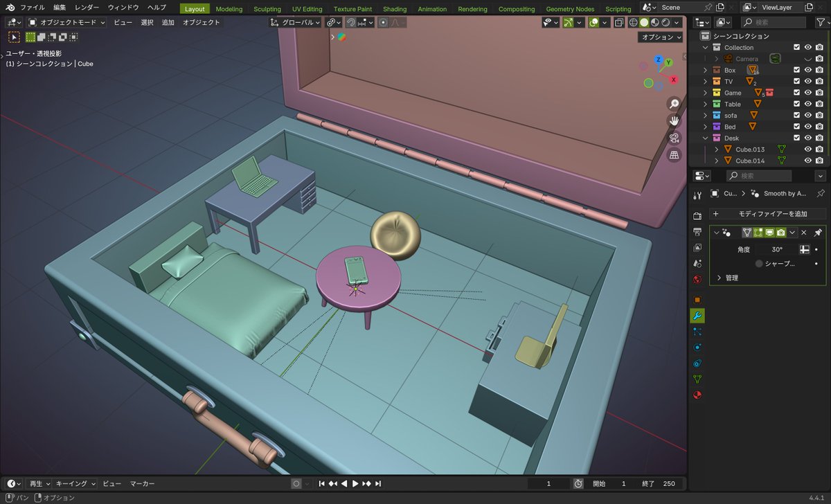
Task: Select the tweak select tool icon
Action: click(14, 37)
